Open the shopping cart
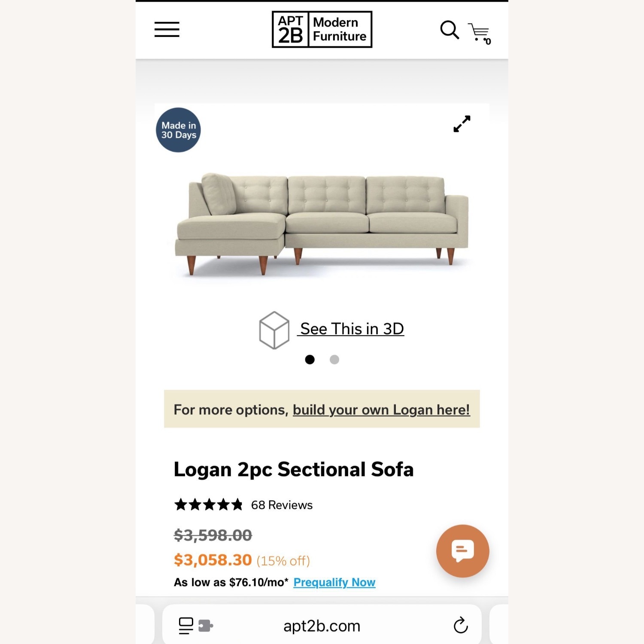 pos(477,30)
